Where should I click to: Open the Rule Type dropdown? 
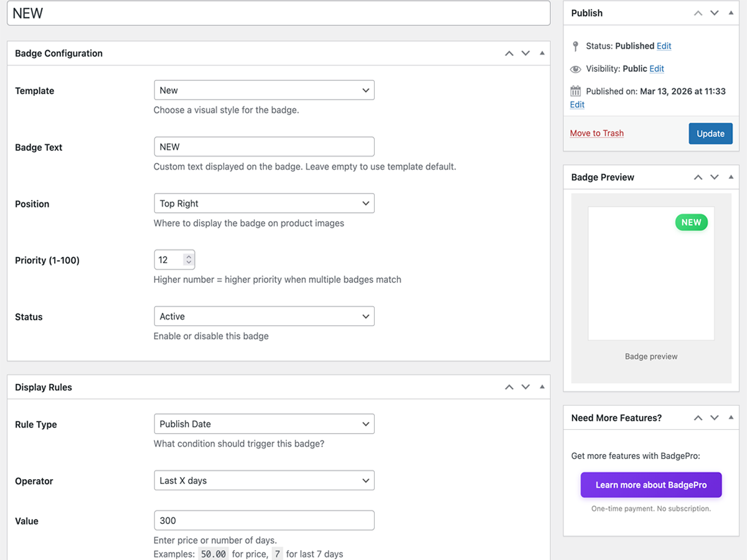coord(264,423)
